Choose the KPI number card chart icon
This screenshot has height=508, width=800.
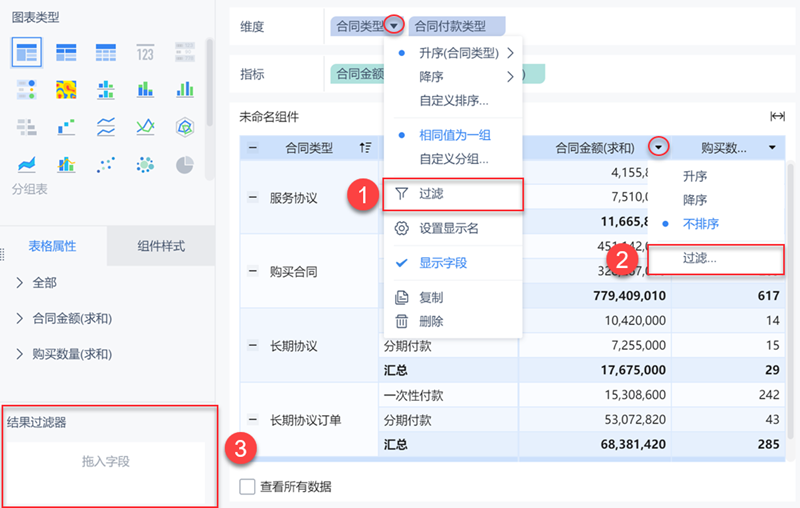coord(145,52)
